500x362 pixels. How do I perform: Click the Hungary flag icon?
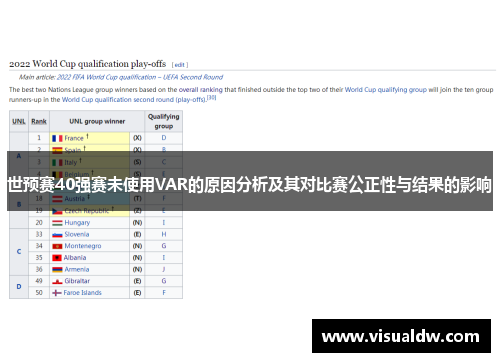click(57, 223)
